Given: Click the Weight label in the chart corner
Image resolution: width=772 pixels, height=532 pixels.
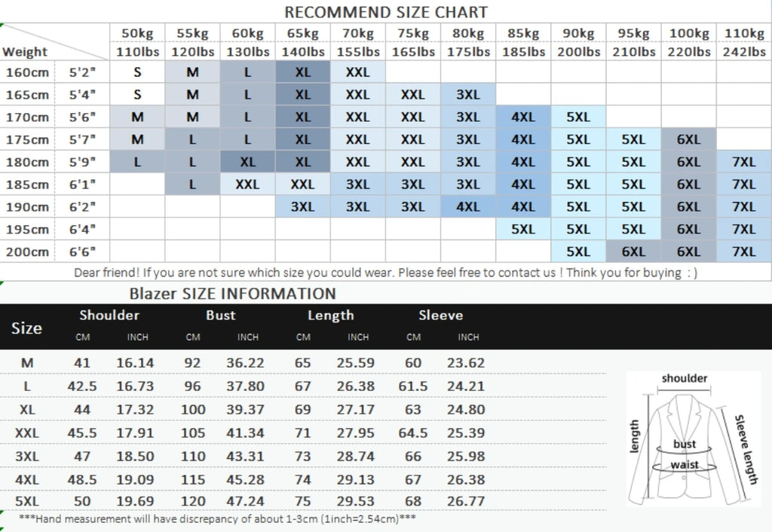Looking at the screenshot, I should (25, 52).
